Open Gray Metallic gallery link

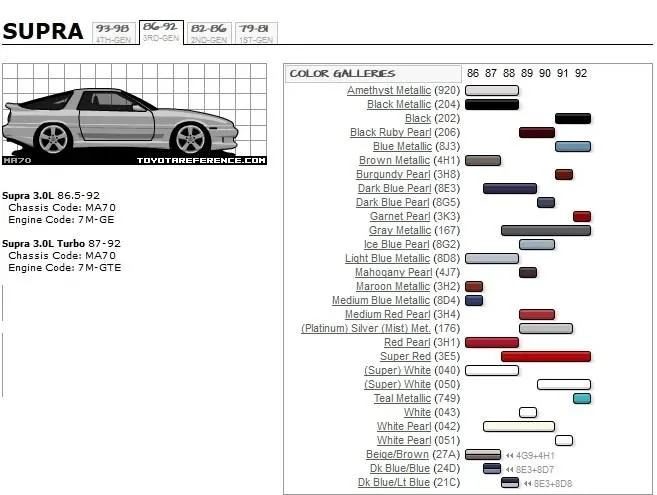tap(400, 231)
